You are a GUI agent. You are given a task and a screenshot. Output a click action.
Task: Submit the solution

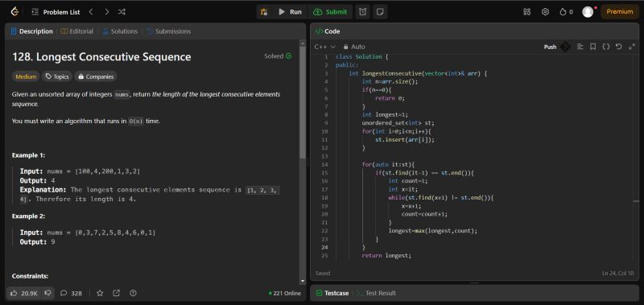(x=330, y=12)
